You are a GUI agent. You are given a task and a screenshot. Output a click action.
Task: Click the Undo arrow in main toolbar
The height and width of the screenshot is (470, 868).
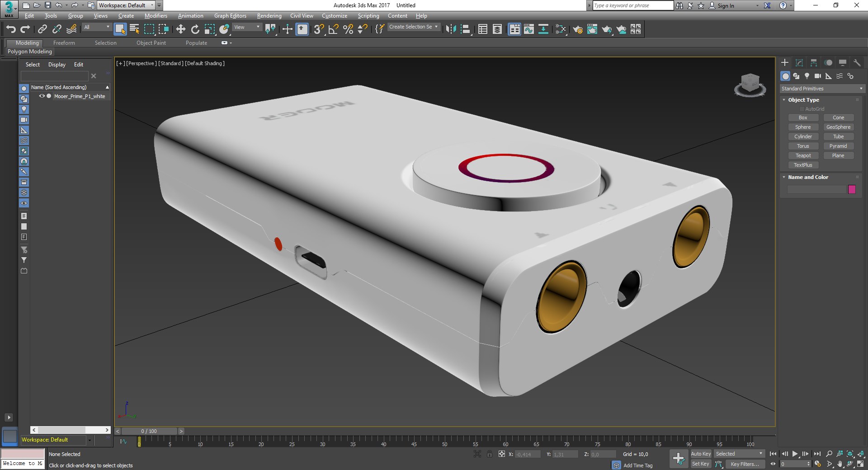tap(11, 29)
